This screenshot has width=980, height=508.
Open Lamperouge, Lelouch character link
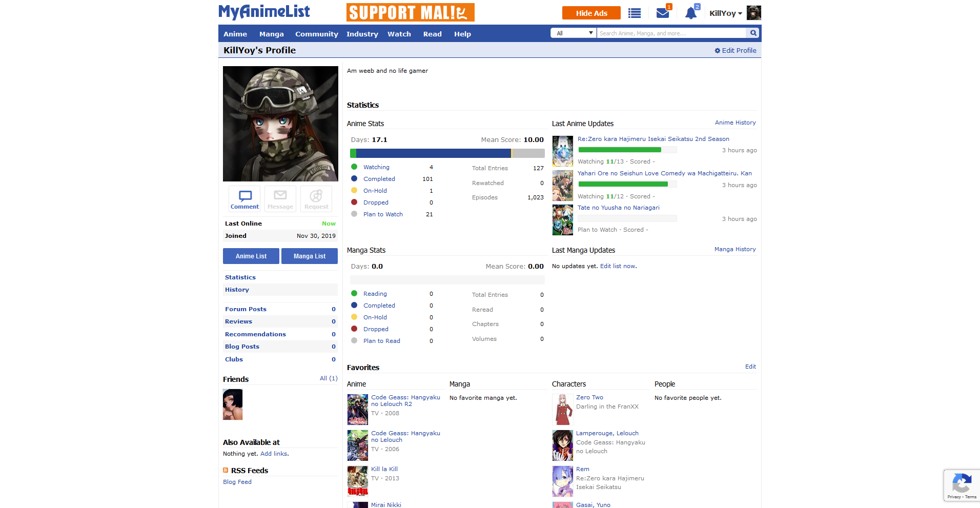click(x=607, y=433)
